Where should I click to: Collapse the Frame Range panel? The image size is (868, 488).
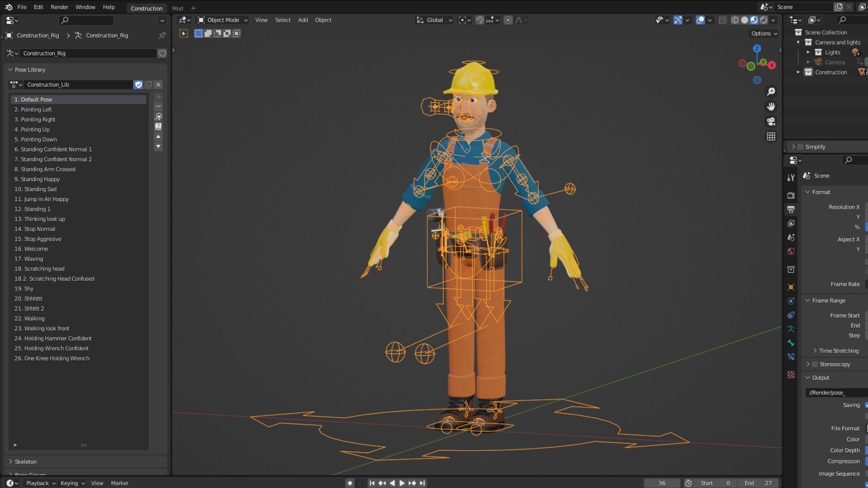[807, 300]
